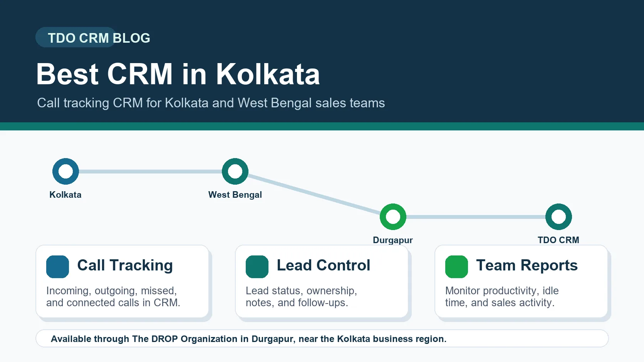Click 'Monitor productivity, idle time' description text
The height and width of the screenshot is (362, 644).
(502, 297)
